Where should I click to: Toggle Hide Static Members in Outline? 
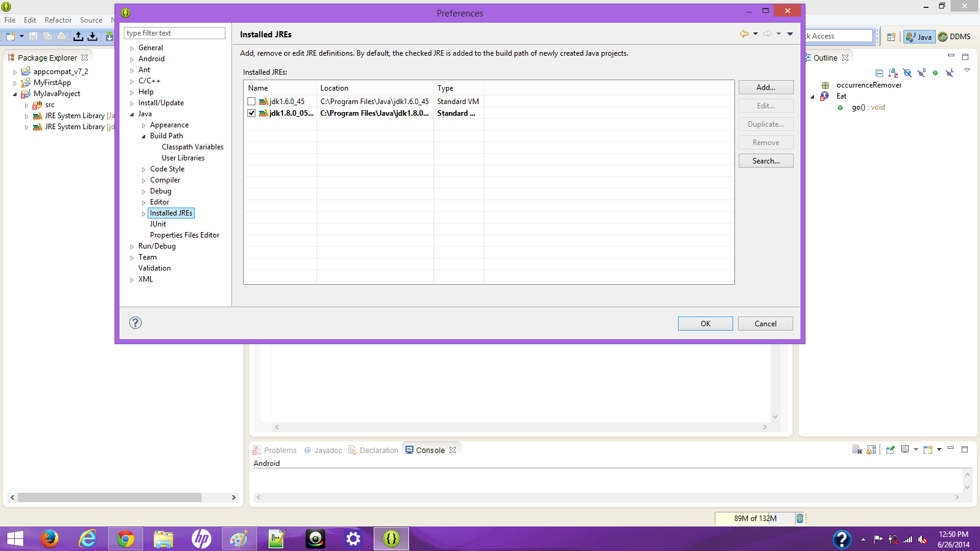click(921, 73)
